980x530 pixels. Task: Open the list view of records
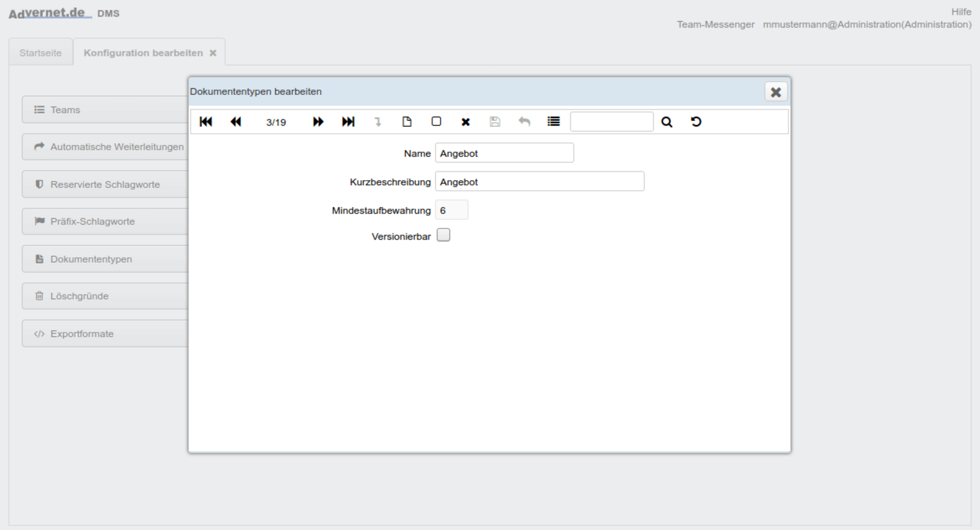pyautogui.click(x=553, y=122)
